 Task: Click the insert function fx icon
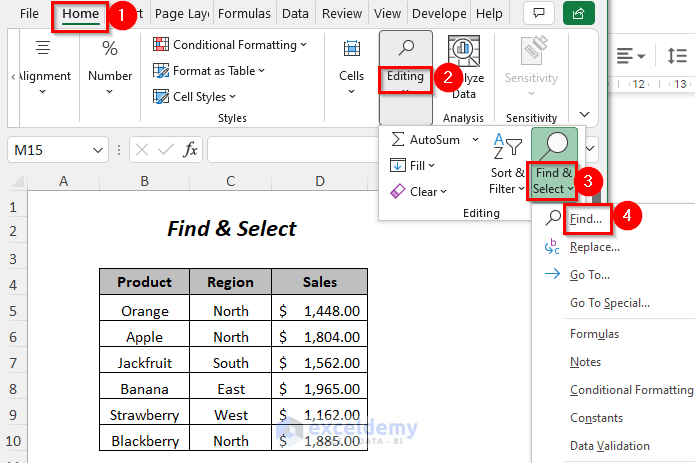pyautogui.click(x=190, y=150)
